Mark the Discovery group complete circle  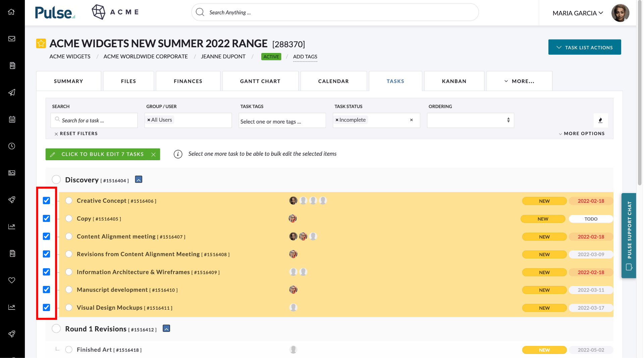coord(56,179)
